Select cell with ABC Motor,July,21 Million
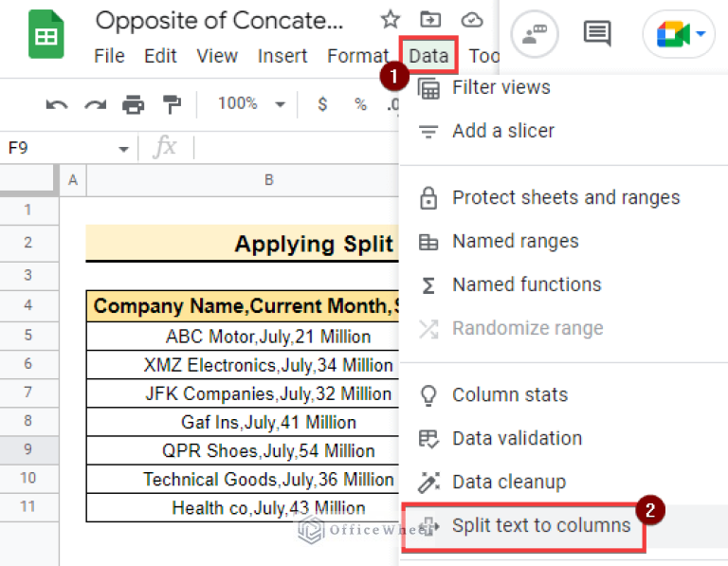 [268, 337]
